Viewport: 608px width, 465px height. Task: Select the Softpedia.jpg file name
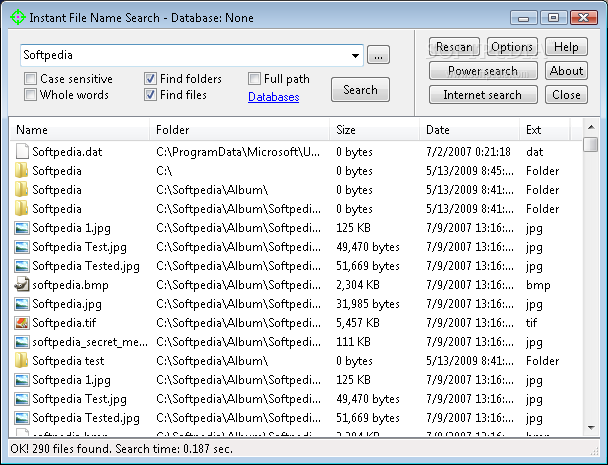coord(67,304)
